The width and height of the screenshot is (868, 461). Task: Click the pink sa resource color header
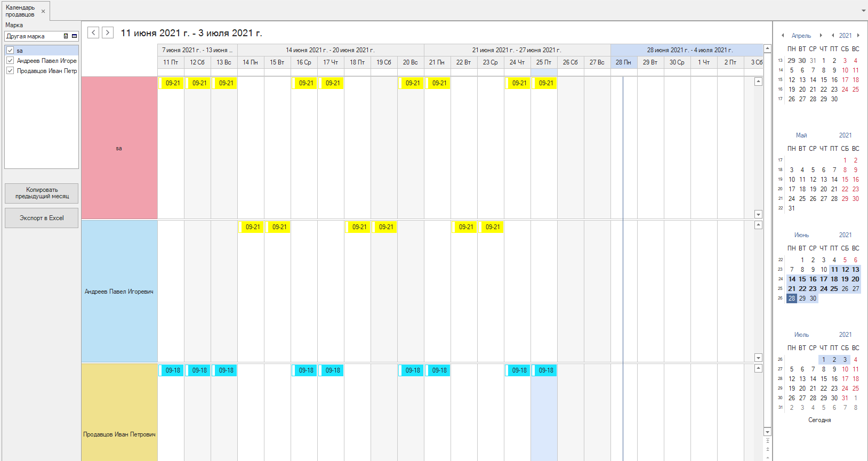[119, 148]
